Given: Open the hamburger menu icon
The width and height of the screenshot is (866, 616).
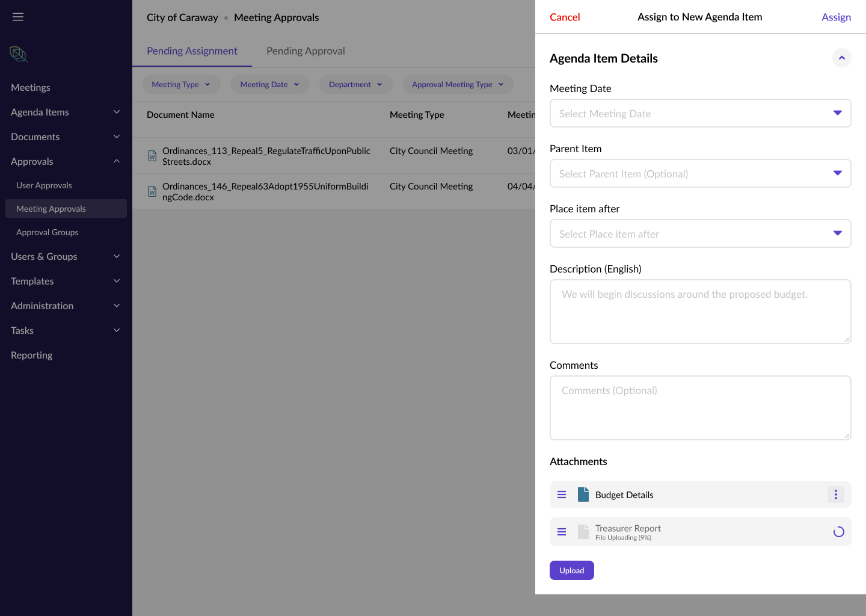Looking at the screenshot, I should coord(18,17).
